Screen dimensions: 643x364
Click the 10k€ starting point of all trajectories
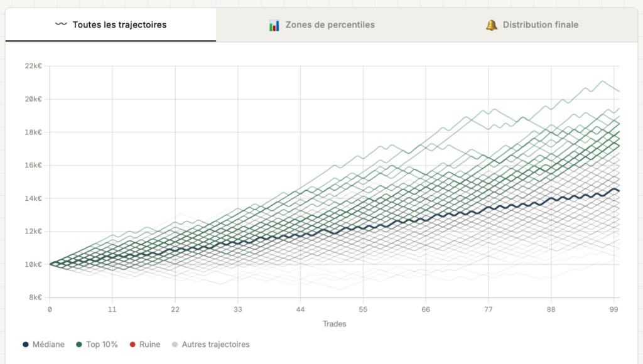50,264
